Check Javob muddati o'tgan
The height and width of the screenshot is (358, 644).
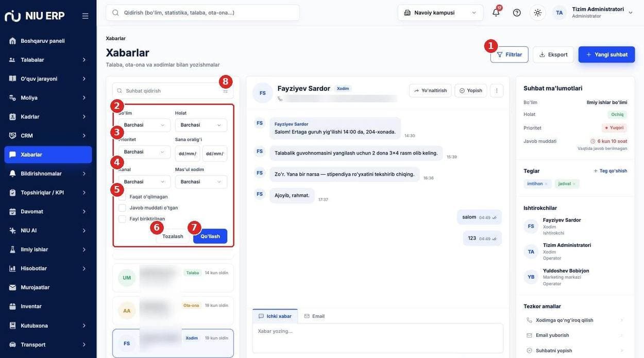(122, 208)
